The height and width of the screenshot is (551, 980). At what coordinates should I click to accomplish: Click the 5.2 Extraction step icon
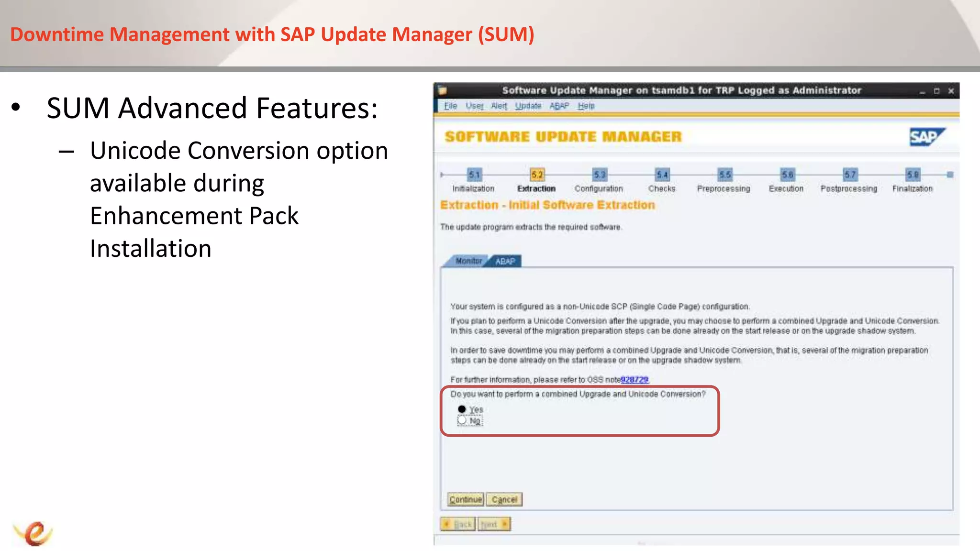point(537,175)
